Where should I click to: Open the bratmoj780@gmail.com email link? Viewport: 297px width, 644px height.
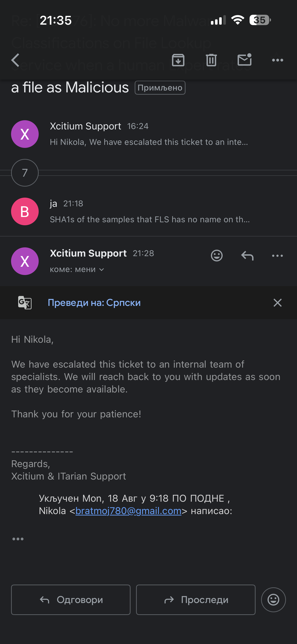(x=128, y=511)
